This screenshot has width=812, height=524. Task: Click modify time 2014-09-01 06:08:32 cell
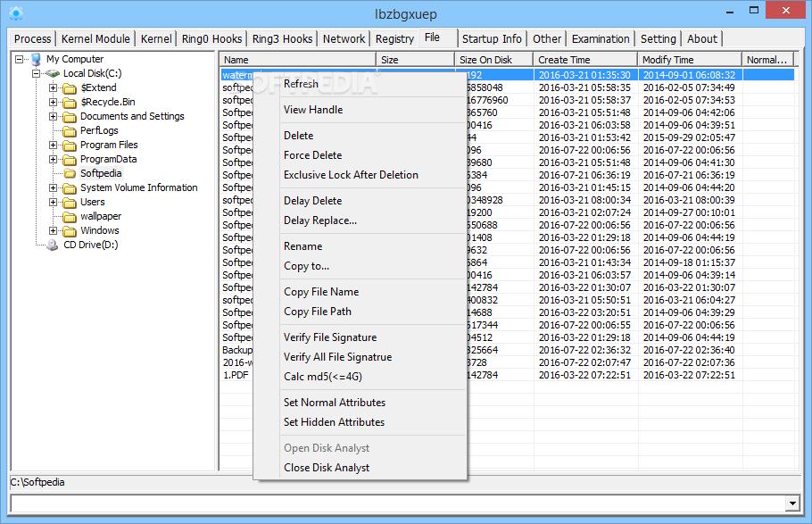689,75
